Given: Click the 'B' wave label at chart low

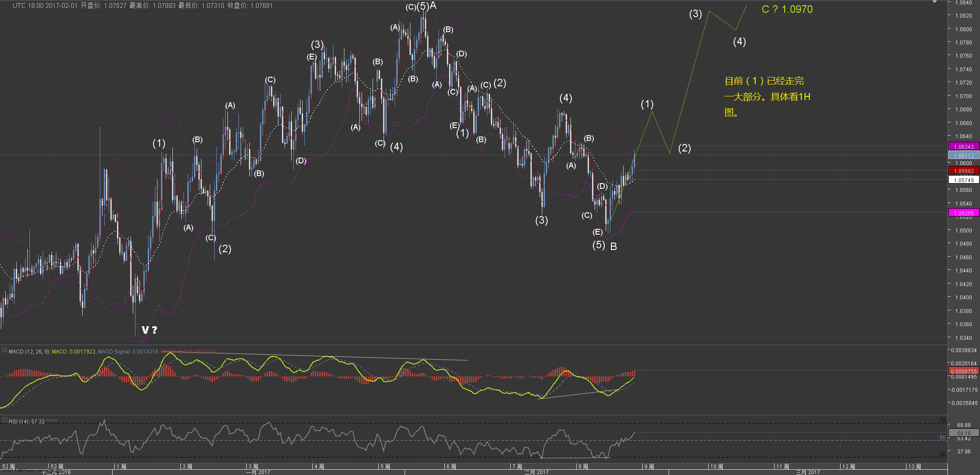Looking at the screenshot, I should click(614, 247).
